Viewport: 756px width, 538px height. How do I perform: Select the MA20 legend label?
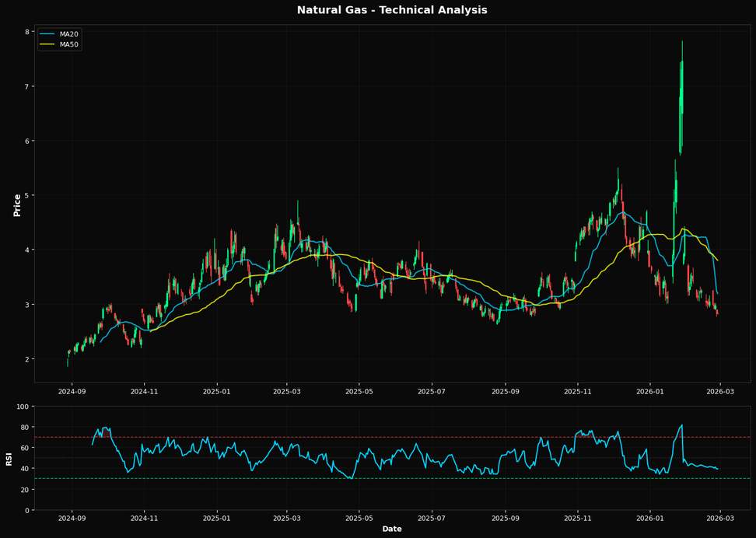(68, 34)
